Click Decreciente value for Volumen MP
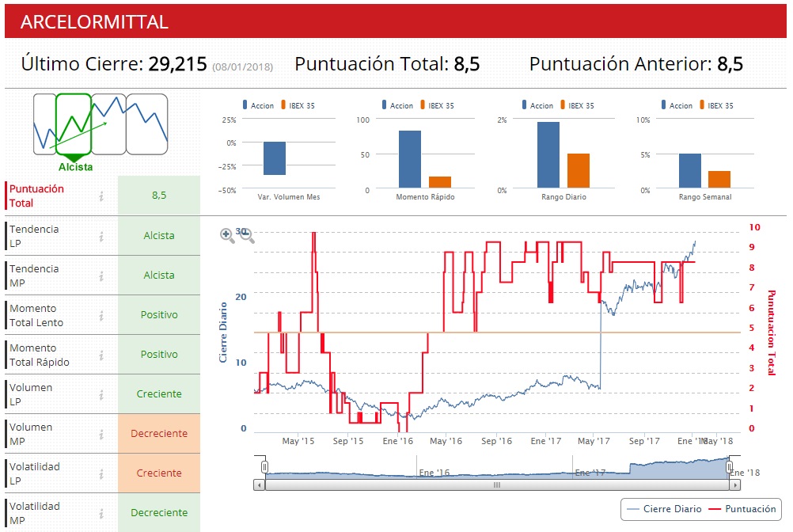Screen dimensions: 793x532 pyautogui.click(x=159, y=433)
